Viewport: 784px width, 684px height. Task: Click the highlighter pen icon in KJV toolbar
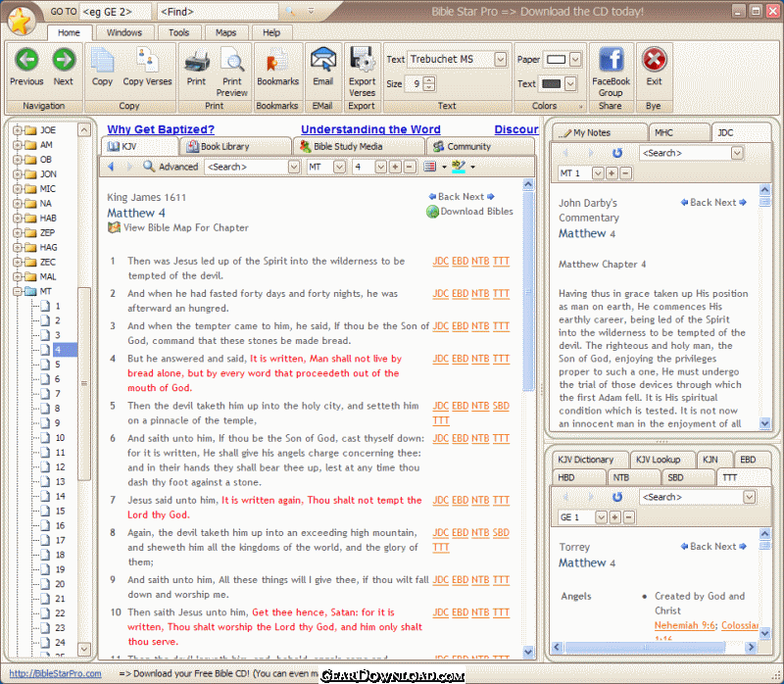coord(458,167)
